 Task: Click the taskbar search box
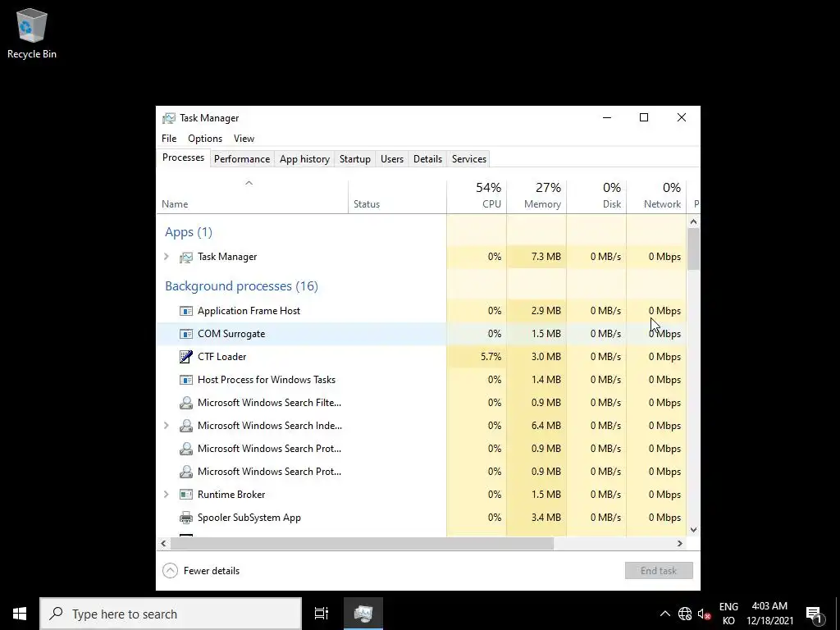pos(171,614)
